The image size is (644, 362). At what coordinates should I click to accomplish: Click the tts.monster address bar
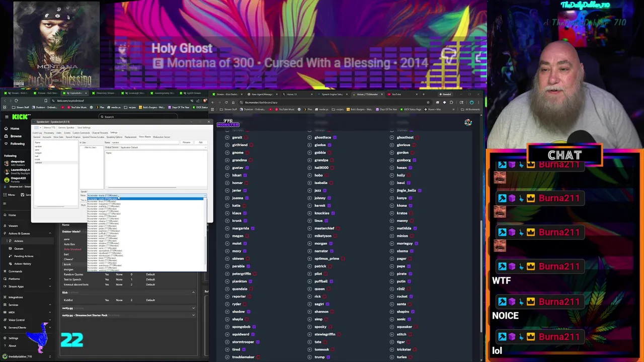tap(332, 103)
